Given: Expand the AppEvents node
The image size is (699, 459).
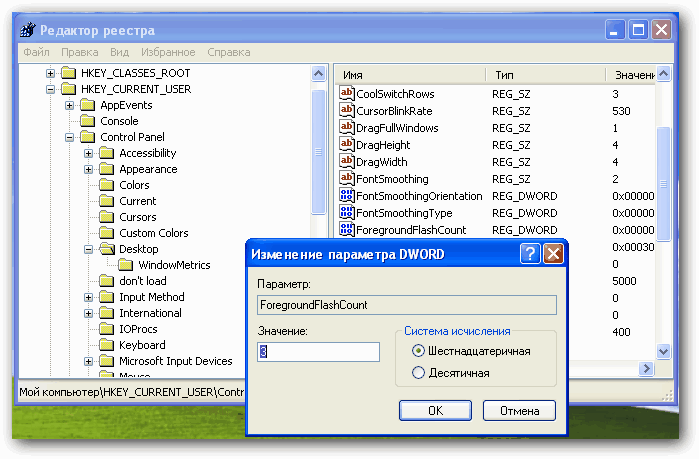Looking at the screenshot, I should [x=69, y=105].
